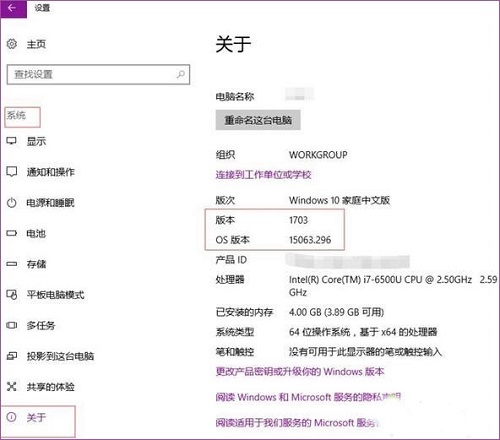Select the 多任务 icon

tap(12, 325)
